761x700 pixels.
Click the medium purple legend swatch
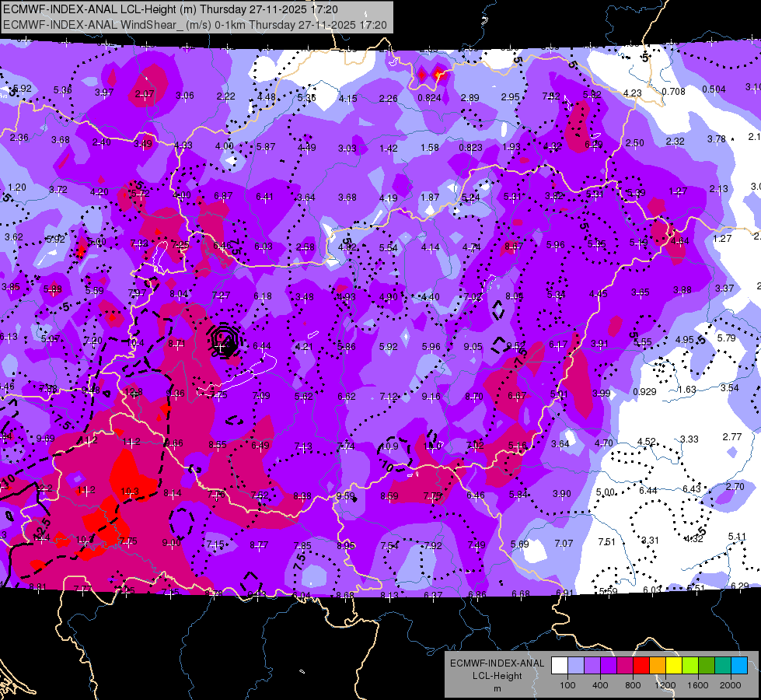click(x=592, y=666)
